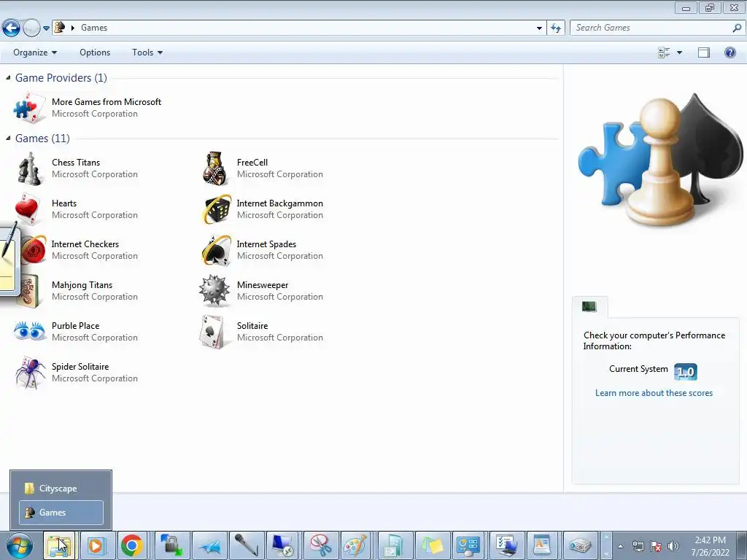Open the Hearts game icon
The width and height of the screenshot is (747, 560).
click(x=28, y=209)
